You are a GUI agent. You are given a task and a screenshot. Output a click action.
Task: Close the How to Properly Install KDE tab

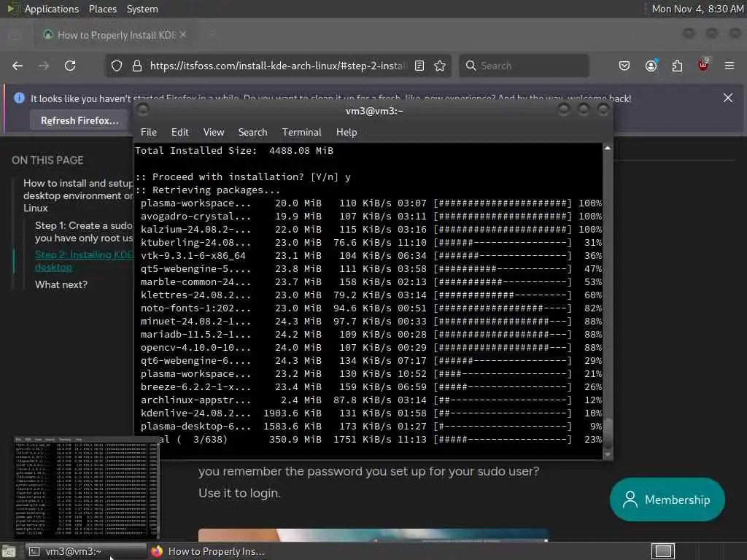tap(183, 35)
